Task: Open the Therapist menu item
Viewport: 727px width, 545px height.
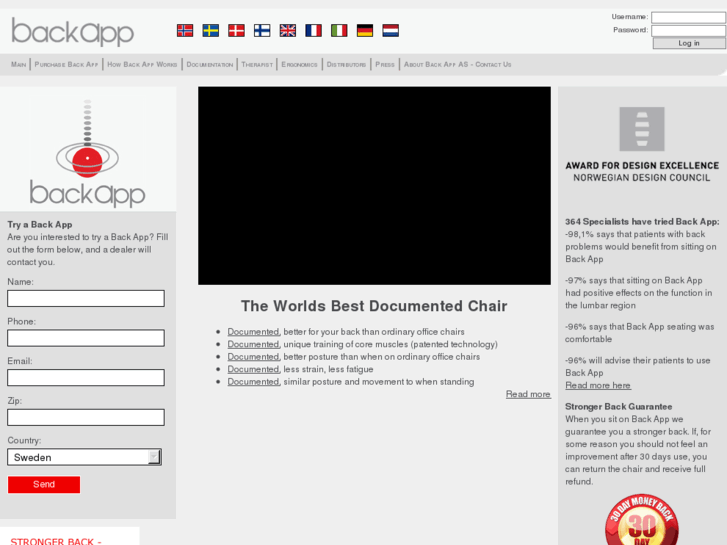Action: pyautogui.click(x=257, y=64)
